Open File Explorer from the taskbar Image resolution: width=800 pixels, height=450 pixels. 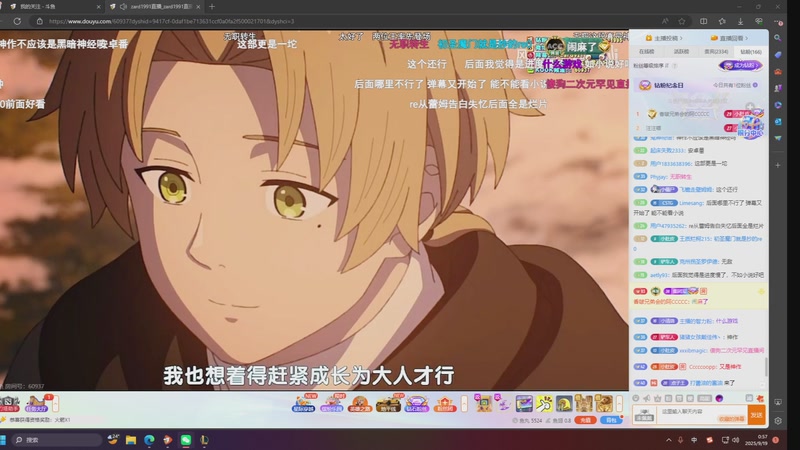click(x=131, y=440)
